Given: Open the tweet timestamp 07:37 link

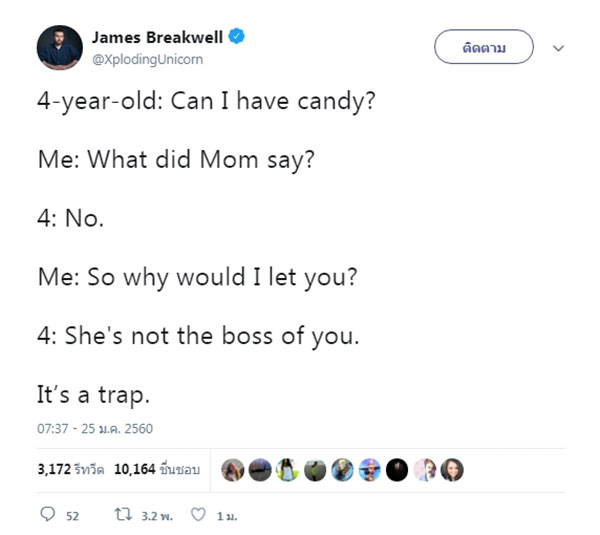Looking at the screenshot, I should point(95,429).
